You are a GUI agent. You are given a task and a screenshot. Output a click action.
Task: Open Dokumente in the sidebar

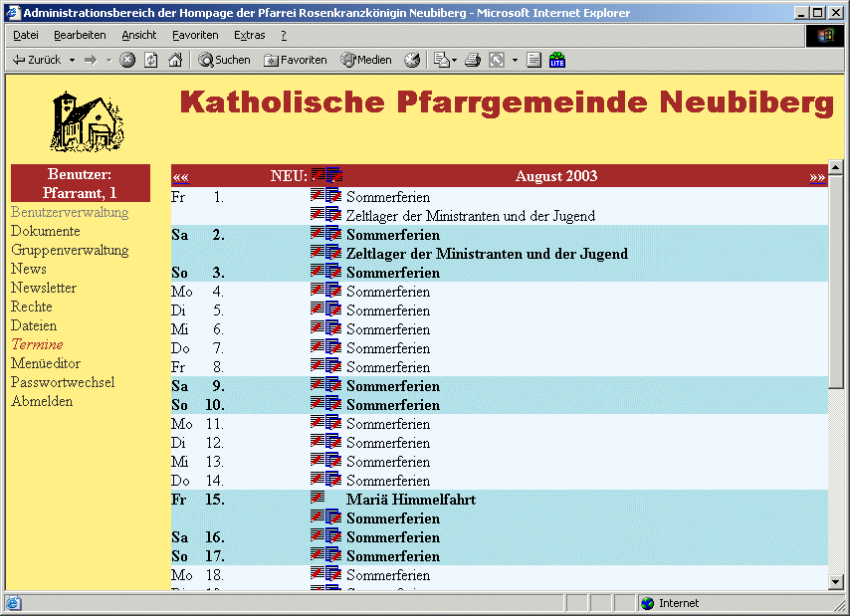(x=46, y=231)
